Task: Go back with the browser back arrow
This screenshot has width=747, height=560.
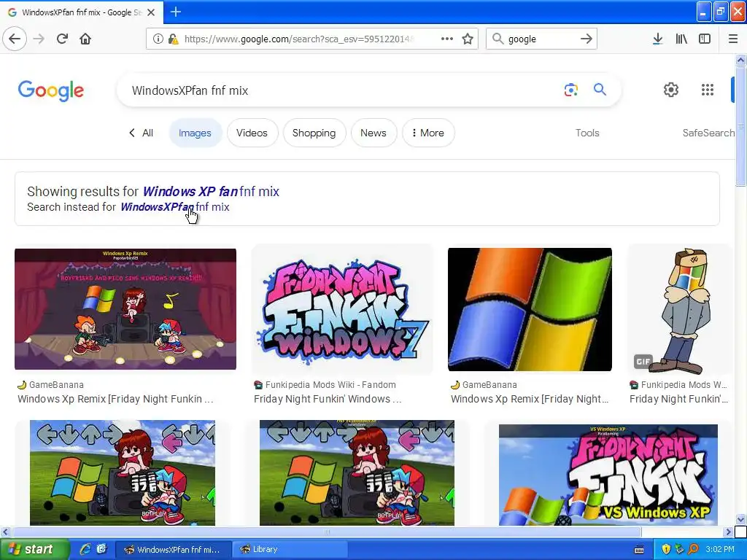Action: (15, 39)
